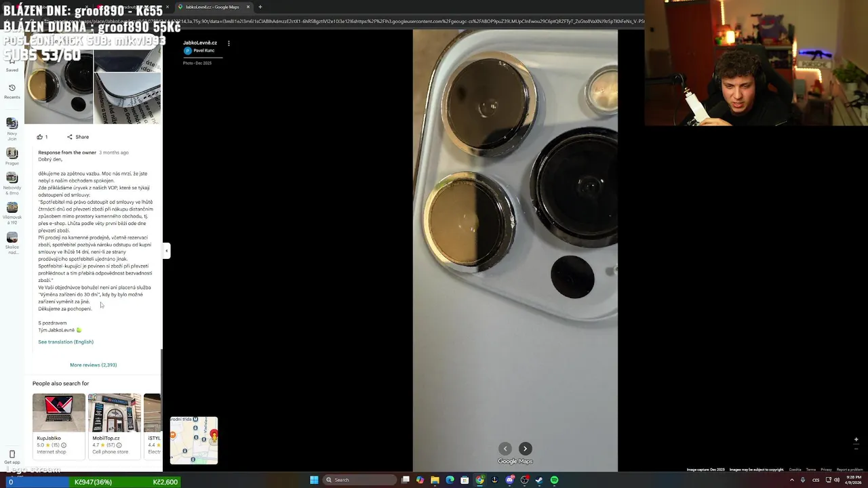Open the three-dot menu beside JabkoLevně.cz

tap(229, 43)
